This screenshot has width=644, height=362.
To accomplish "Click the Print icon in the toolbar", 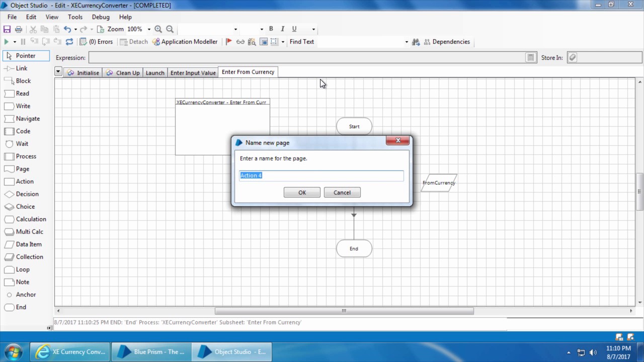I will pyautogui.click(x=19, y=29).
